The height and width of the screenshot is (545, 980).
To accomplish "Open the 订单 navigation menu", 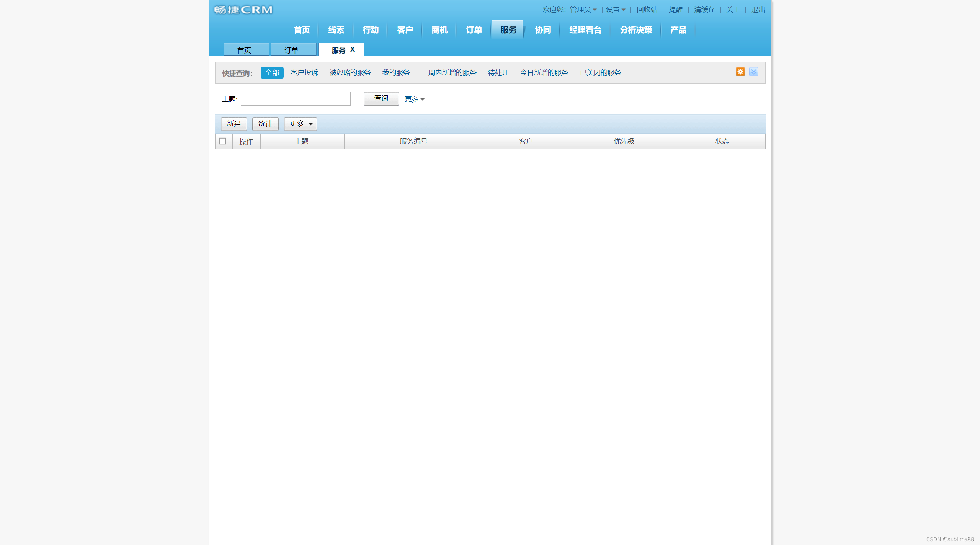I will point(474,30).
